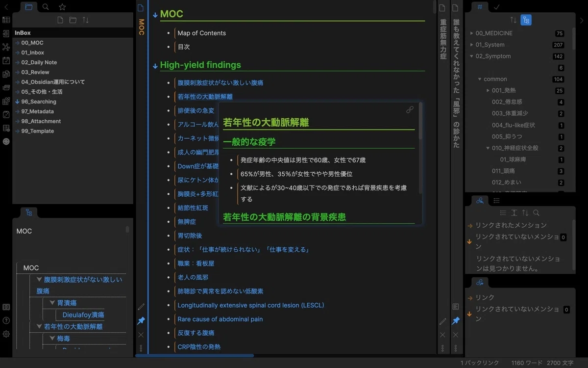The width and height of the screenshot is (588, 368).
Task: Collapse the 若年性の大動脈解離 outline node
Action: pos(39,326)
